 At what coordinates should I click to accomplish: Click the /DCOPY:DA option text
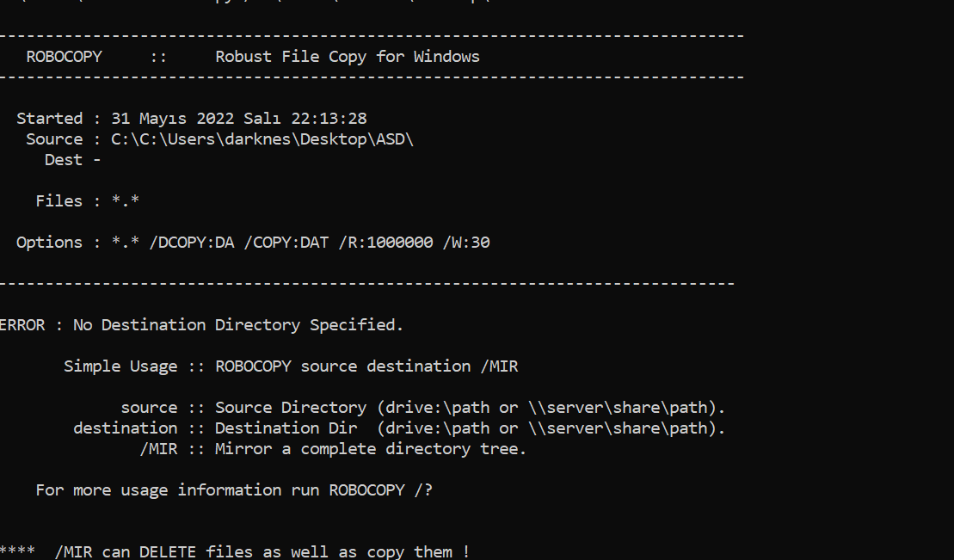click(191, 243)
